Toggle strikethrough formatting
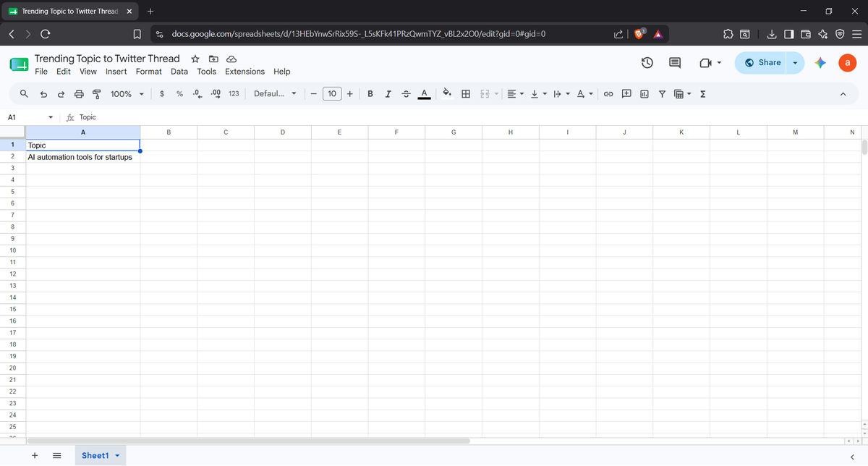Viewport: 868px width, 466px height. pyautogui.click(x=406, y=94)
